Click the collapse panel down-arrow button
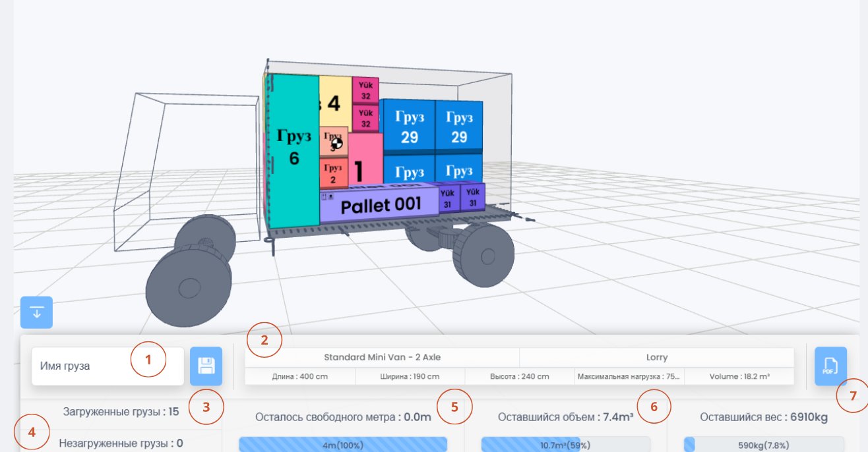 pos(36,312)
